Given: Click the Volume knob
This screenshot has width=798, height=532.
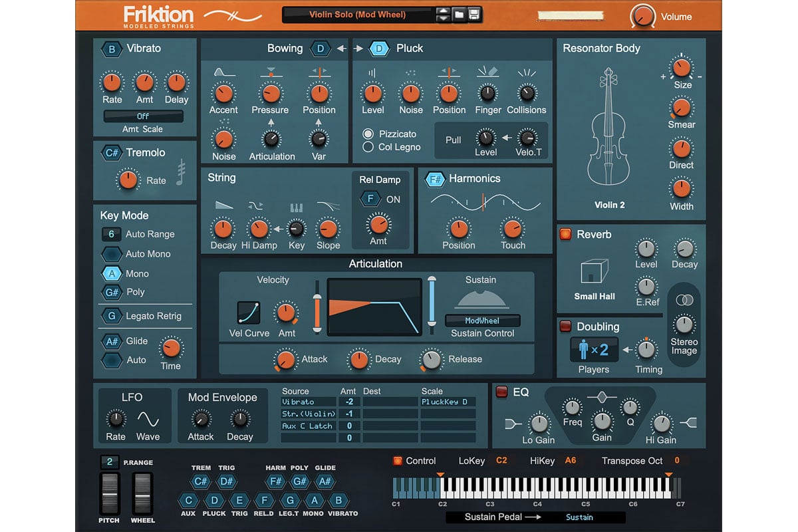Looking at the screenshot, I should click(642, 15).
